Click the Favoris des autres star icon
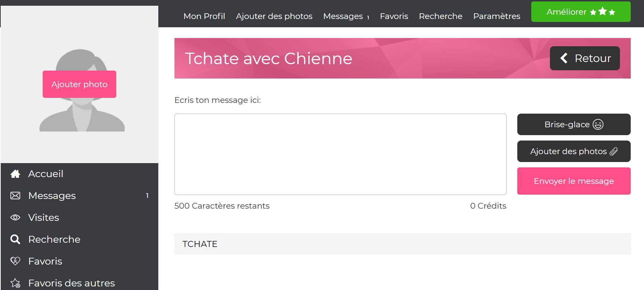 (15, 283)
